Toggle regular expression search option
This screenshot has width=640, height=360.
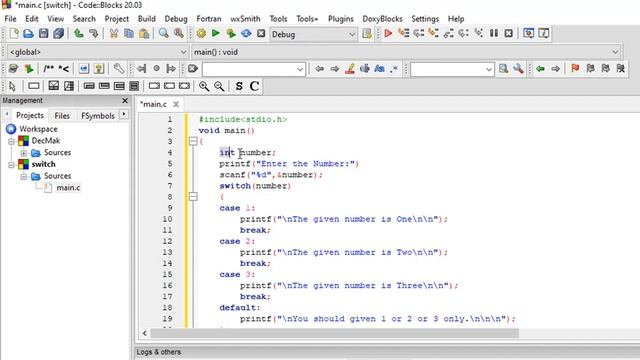394,69
